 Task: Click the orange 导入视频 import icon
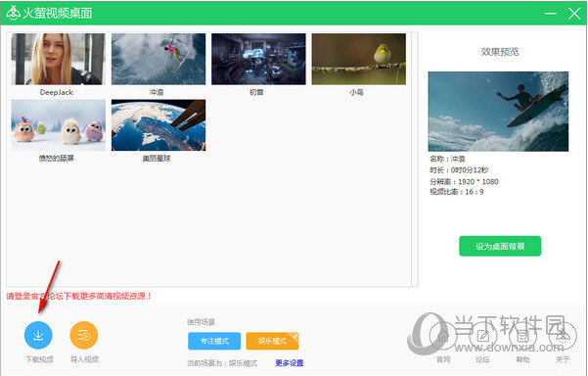[x=84, y=335]
